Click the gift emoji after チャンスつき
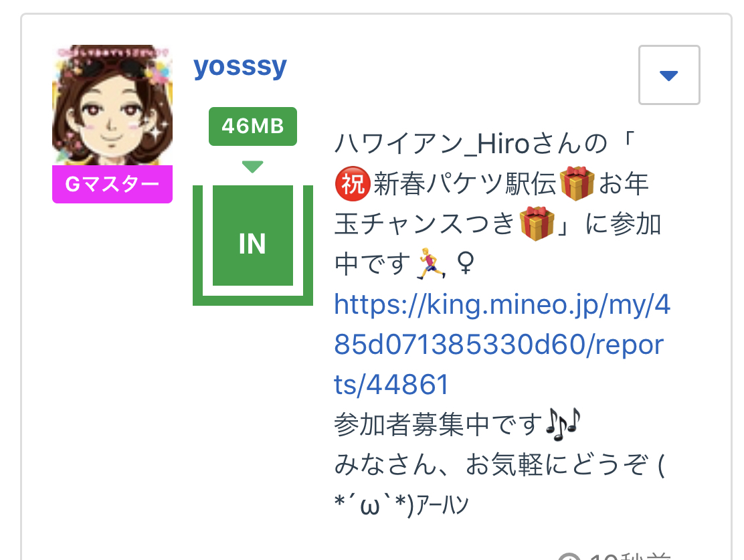The width and height of the screenshot is (744, 560). click(537, 223)
